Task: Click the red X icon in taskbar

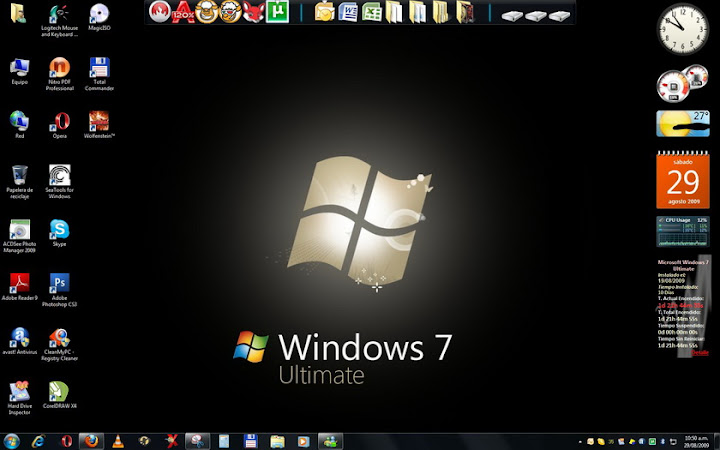Action: click(x=171, y=441)
